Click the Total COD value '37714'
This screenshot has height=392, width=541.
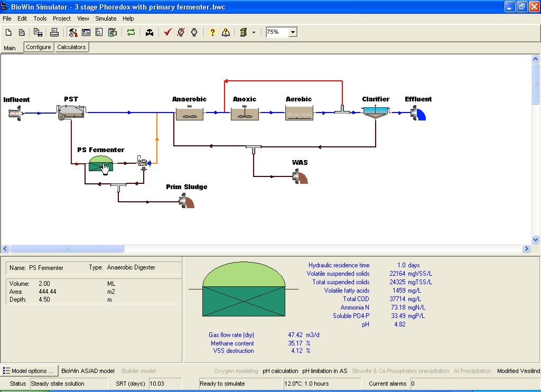click(396, 299)
